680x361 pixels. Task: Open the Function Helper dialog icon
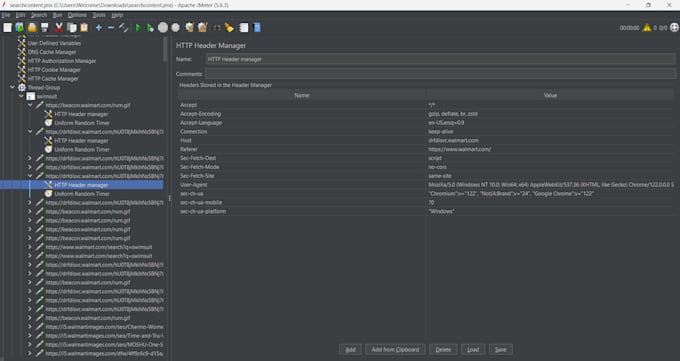pos(244,28)
